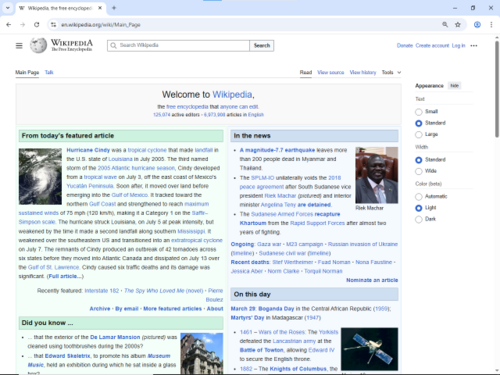Select Small text size radio button
The height and width of the screenshot is (375, 500).
pyautogui.click(x=419, y=112)
